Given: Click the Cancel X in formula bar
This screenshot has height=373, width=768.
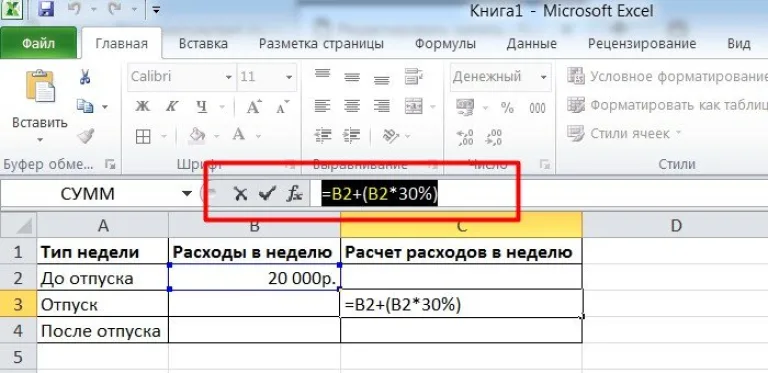Looking at the screenshot, I should pos(240,194).
